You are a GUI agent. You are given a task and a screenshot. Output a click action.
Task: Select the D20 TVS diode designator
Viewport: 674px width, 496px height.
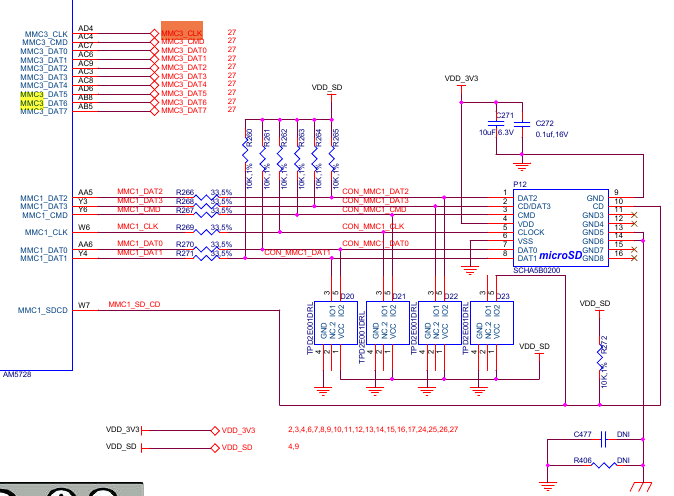click(347, 296)
